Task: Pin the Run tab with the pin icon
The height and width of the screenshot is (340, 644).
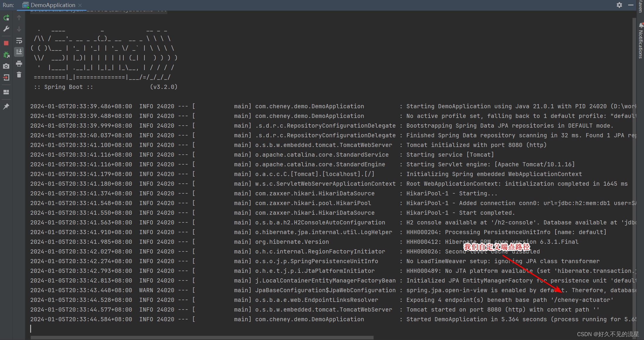Action: click(x=6, y=106)
